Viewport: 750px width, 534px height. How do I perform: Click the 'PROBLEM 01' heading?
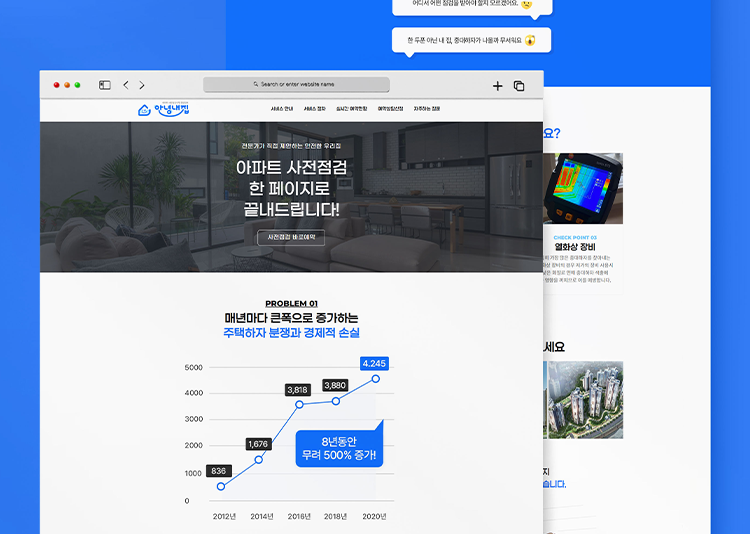(291, 303)
